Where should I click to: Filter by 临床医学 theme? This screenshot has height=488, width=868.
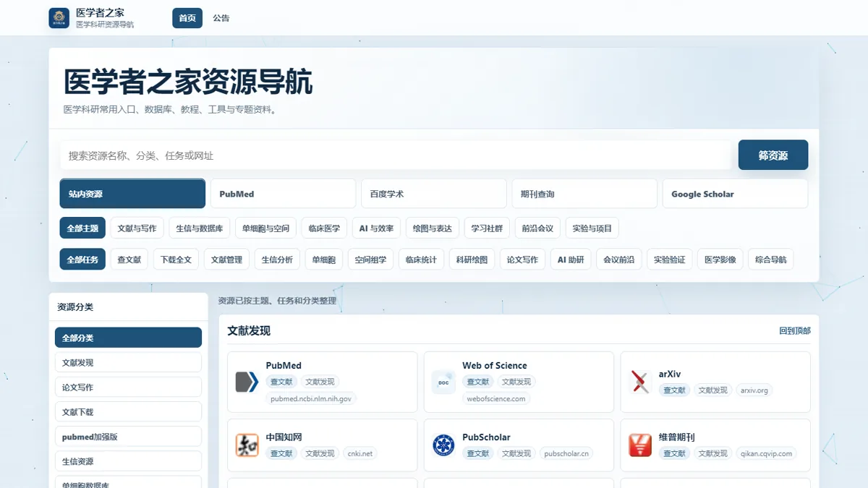point(324,228)
